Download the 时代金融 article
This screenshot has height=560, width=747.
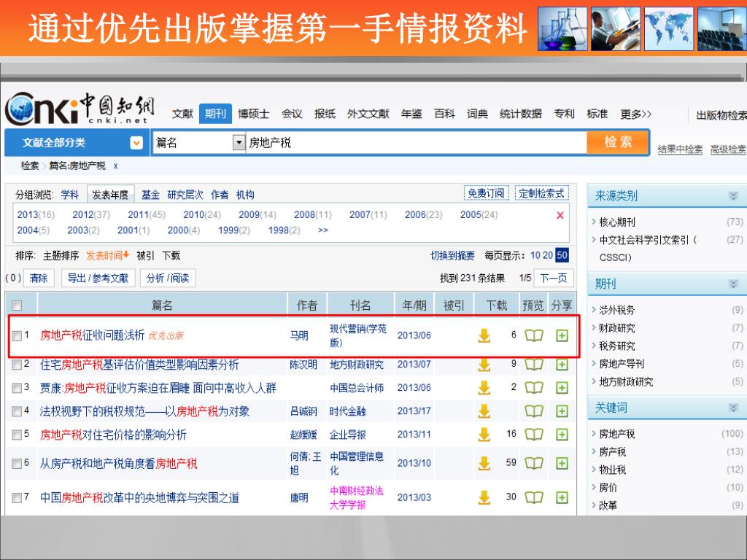click(x=484, y=411)
